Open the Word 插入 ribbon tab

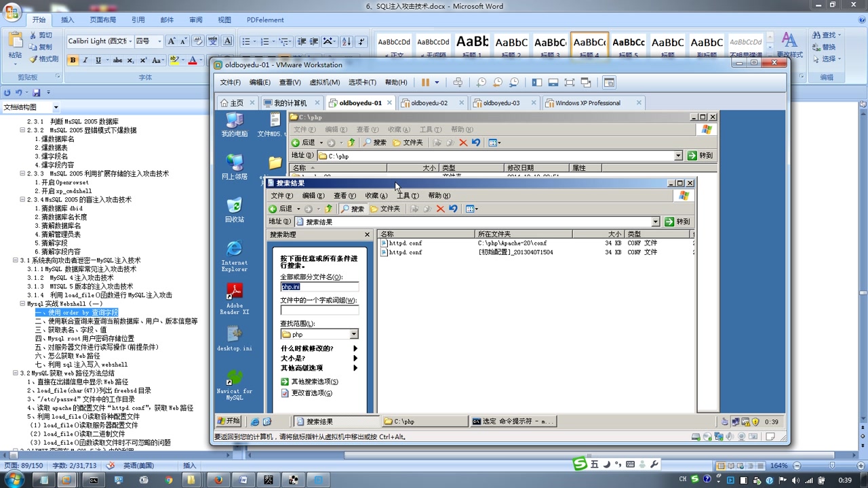(x=68, y=20)
